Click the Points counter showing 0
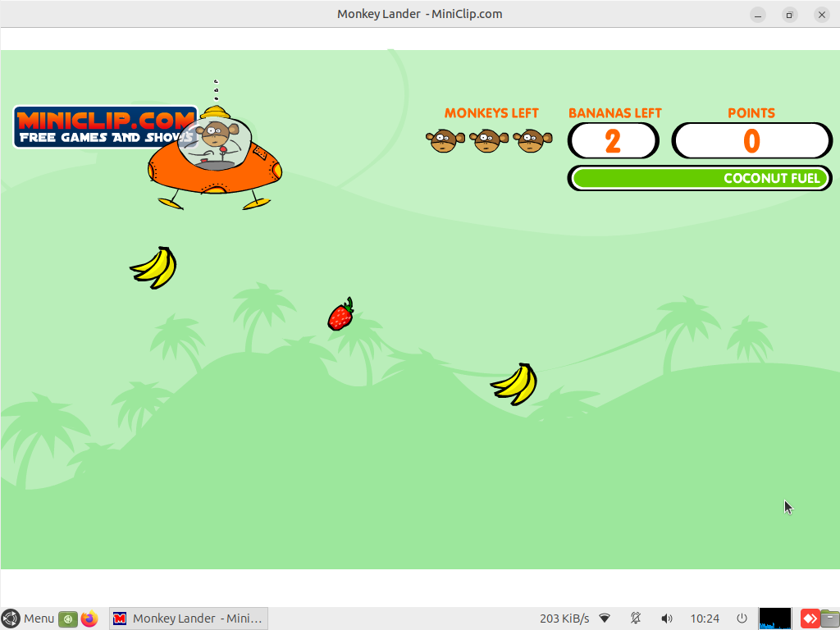This screenshot has width=840, height=630. tap(751, 141)
